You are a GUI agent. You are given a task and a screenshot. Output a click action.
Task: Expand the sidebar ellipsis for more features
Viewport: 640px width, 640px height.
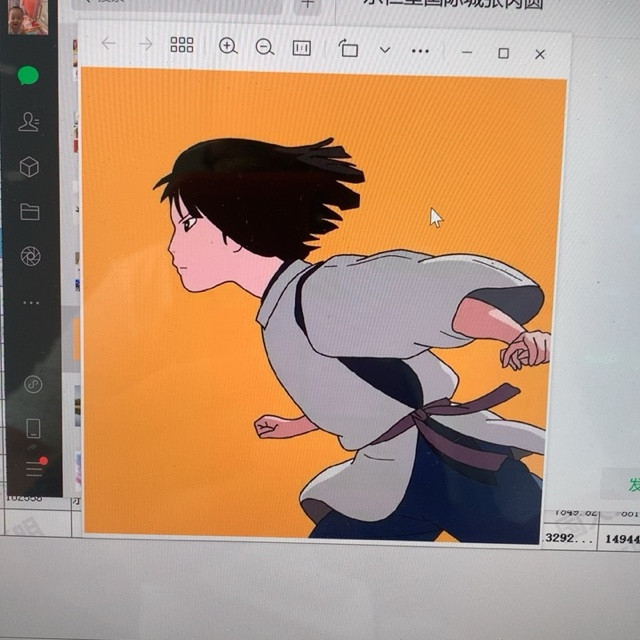pyautogui.click(x=31, y=302)
